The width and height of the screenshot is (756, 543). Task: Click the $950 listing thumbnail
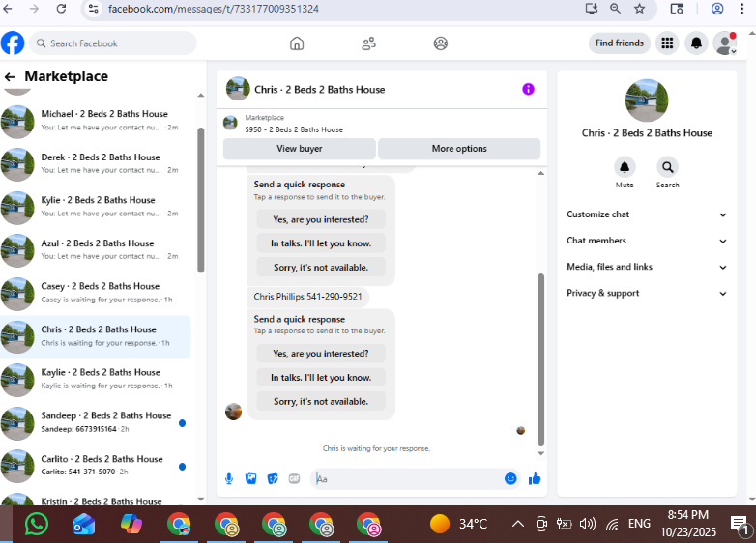click(230, 124)
